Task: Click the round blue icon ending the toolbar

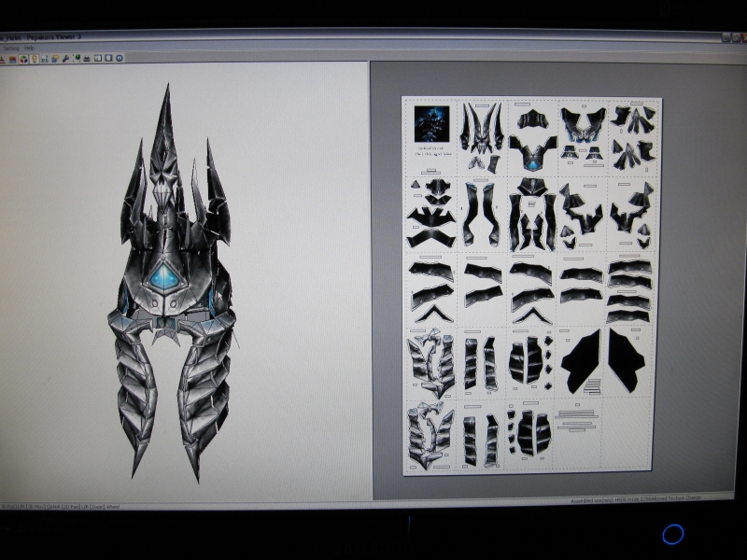Action: click(120, 59)
